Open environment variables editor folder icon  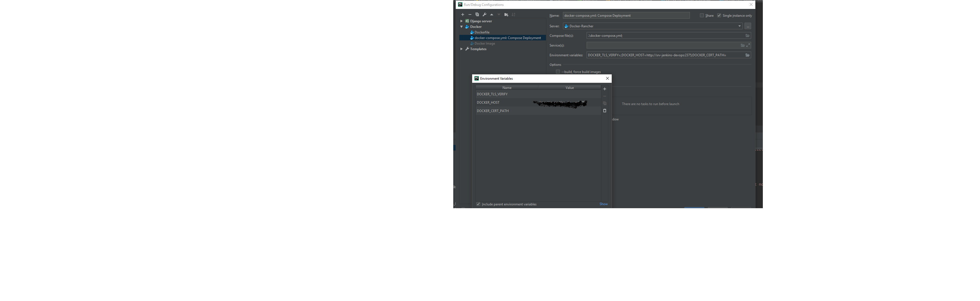click(747, 55)
